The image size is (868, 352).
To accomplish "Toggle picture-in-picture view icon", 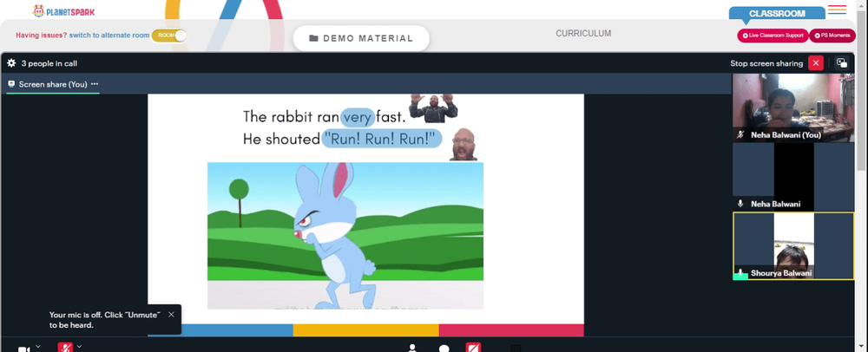I will pos(841,63).
